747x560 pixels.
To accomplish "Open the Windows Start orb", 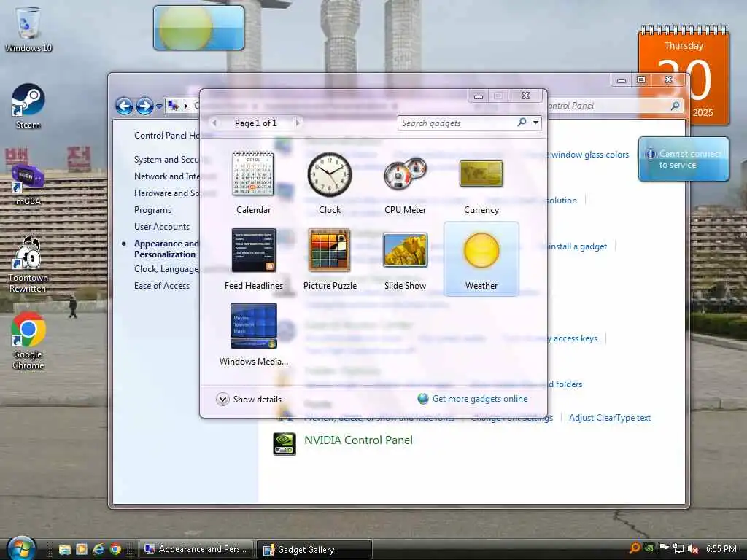I will coord(21,548).
